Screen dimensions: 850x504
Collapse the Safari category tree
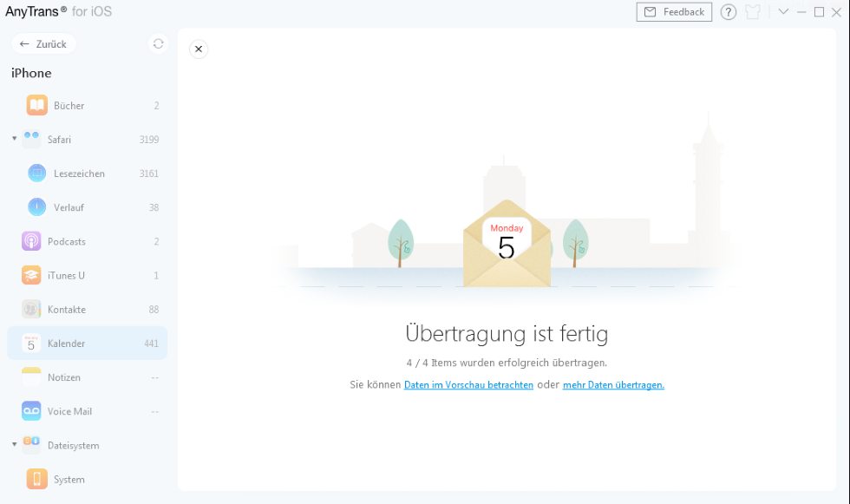pos(14,139)
